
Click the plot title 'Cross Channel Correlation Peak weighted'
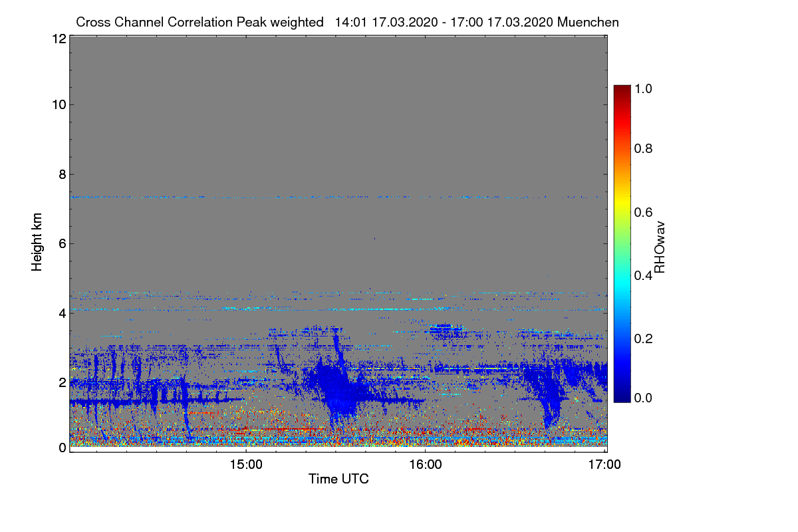[x=199, y=22]
